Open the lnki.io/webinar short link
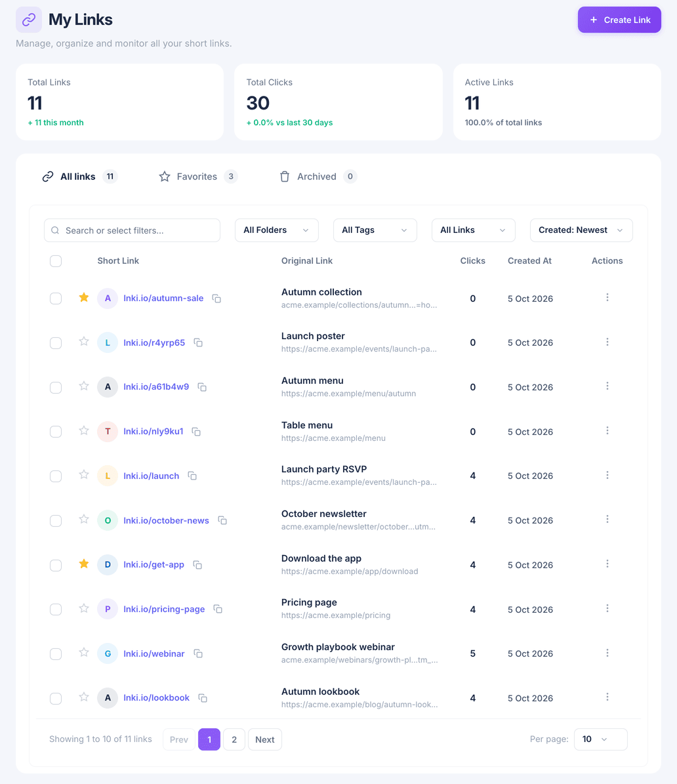Screen dimensions: 677x784 [154, 653]
